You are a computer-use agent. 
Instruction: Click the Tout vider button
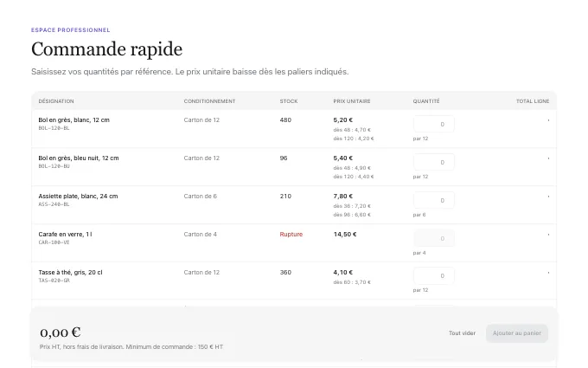point(462,333)
